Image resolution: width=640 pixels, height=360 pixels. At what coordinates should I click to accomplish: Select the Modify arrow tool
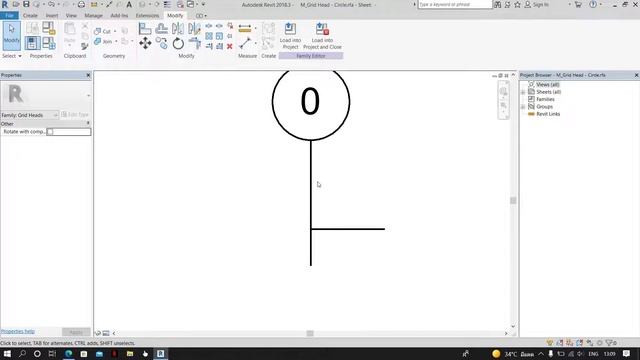11,36
